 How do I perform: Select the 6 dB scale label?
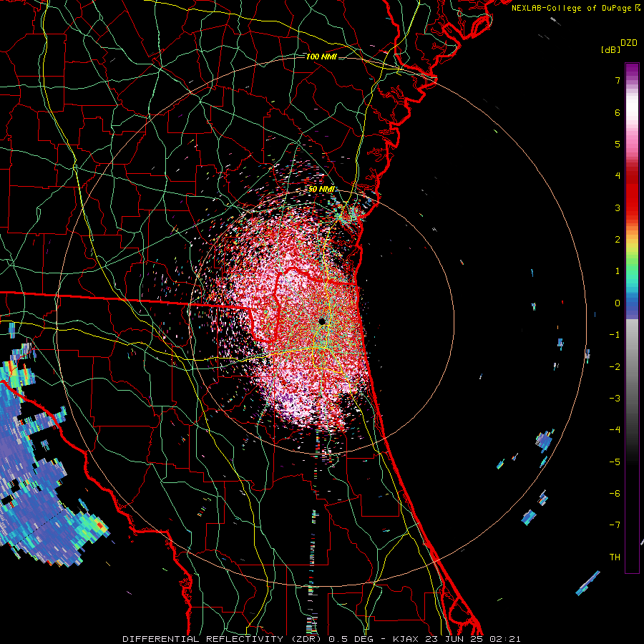[x=618, y=112]
